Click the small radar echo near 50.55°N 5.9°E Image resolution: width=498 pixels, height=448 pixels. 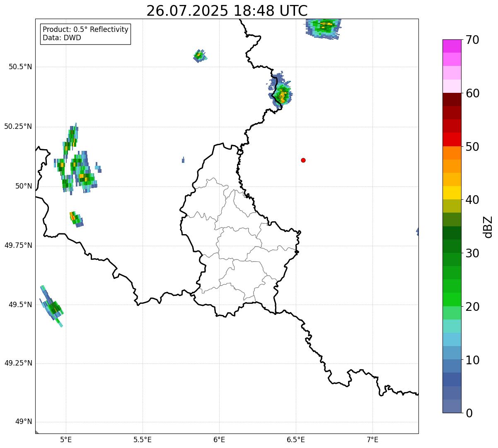coord(200,56)
